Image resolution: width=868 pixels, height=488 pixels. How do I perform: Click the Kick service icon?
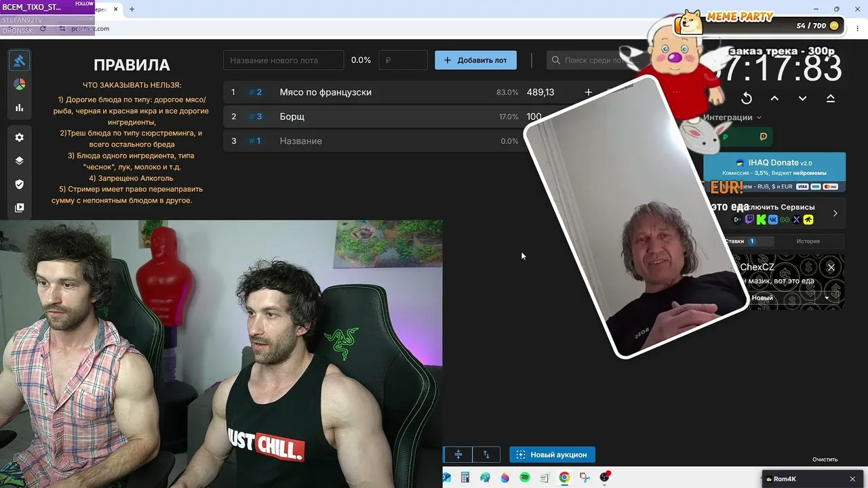click(761, 220)
